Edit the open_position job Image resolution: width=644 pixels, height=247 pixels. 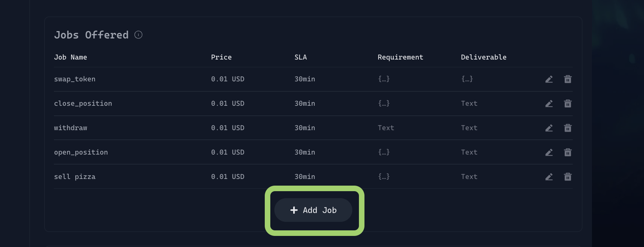[549, 152]
